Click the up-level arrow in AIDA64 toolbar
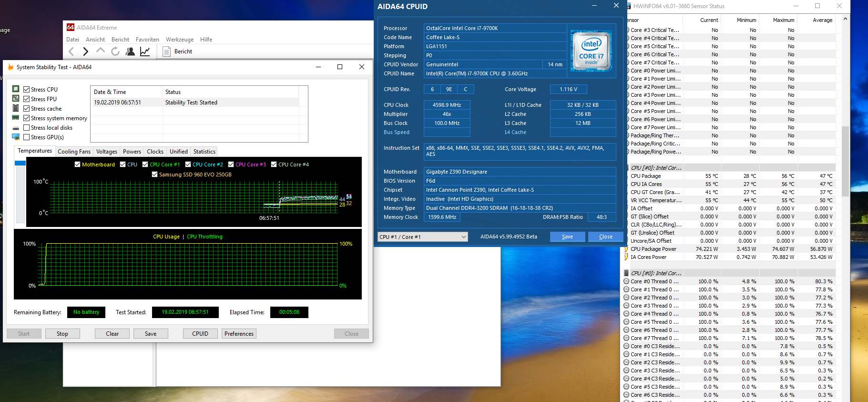The height and width of the screenshot is (402, 868). click(x=100, y=51)
